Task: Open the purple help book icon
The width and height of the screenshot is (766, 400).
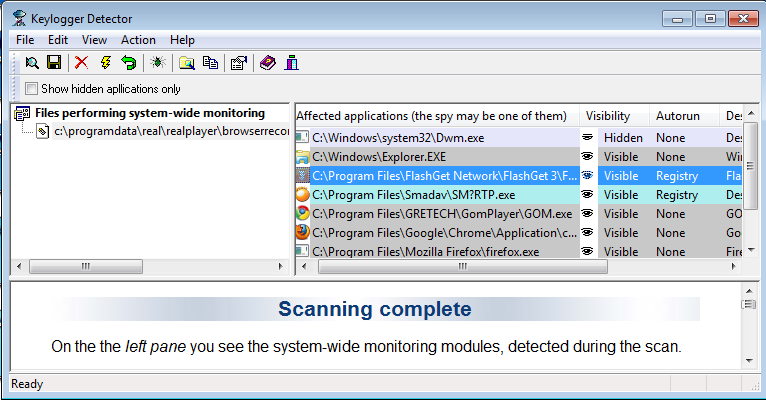Action: [x=268, y=63]
